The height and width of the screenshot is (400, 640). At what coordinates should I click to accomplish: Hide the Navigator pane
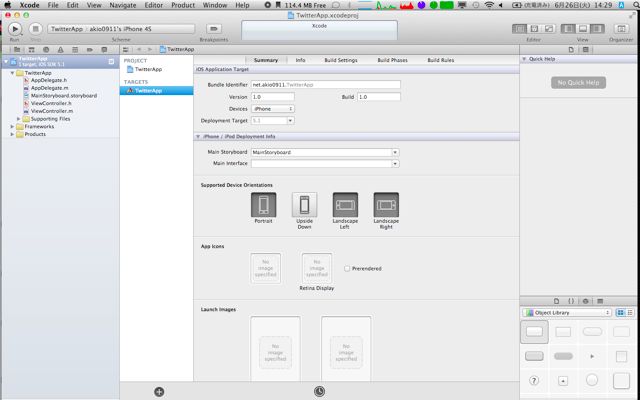click(x=568, y=29)
